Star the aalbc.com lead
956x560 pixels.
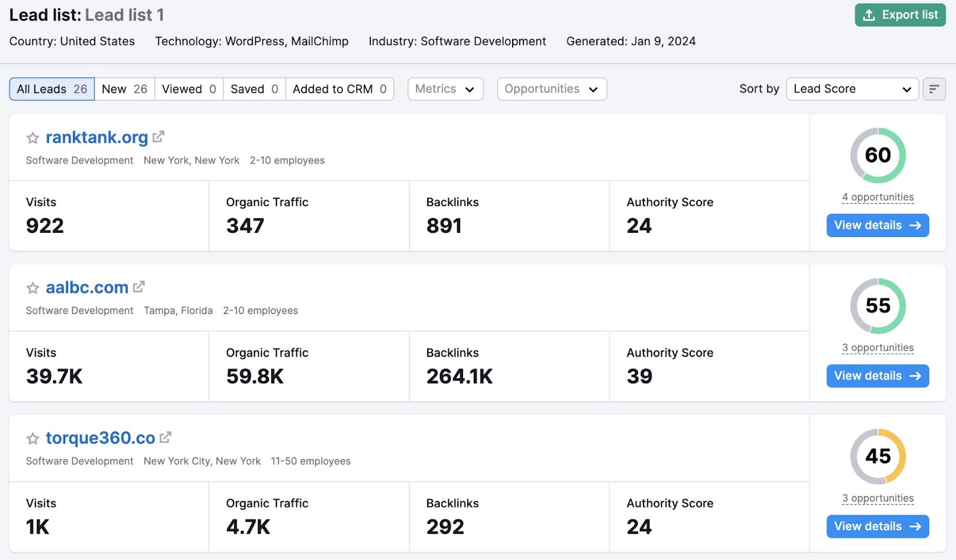[32, 288]
